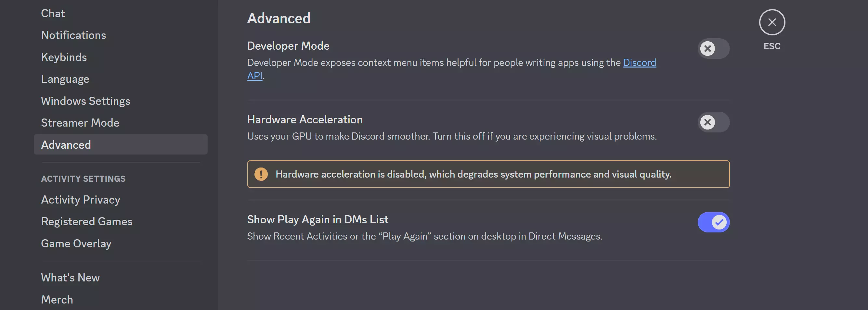Screen dimensions: 868x310
Task: Navigate to Windows Settings
Action: tap(85, 101)
